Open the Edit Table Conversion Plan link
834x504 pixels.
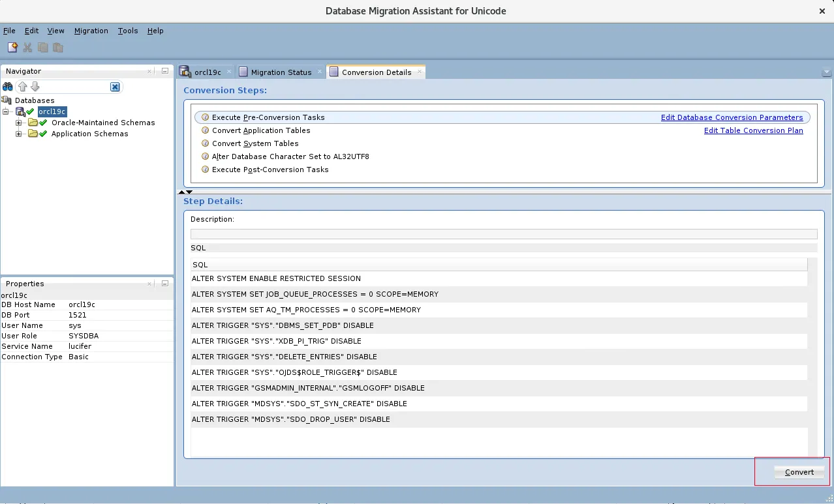tap(753, 130)
